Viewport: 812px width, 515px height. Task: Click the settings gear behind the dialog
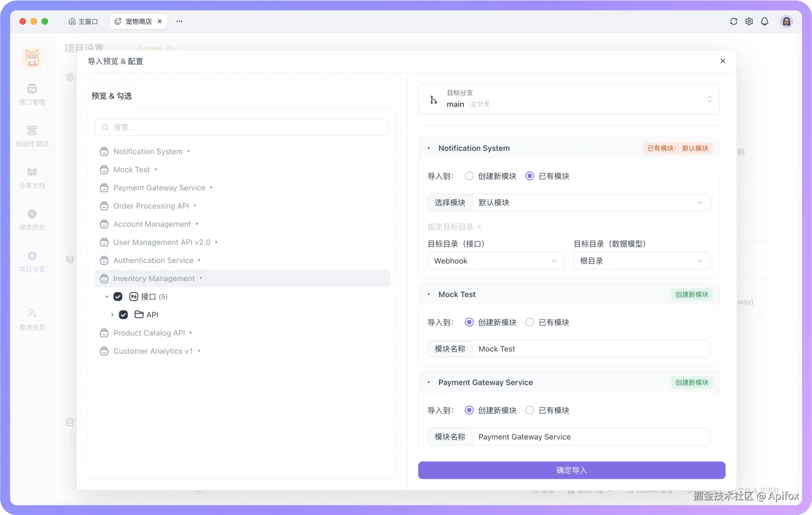[70, 77]
